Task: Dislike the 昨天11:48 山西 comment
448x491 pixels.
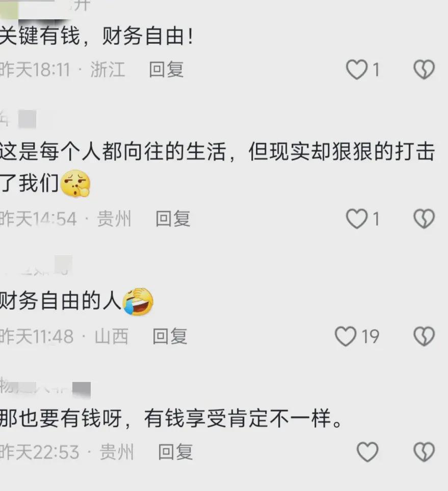Action: (x=424, y=336)
